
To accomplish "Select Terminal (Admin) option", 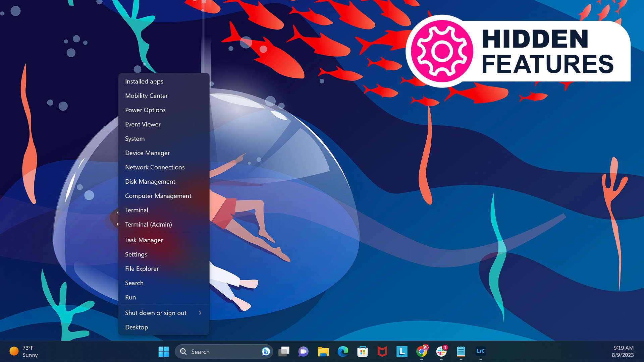I will 148,224.
